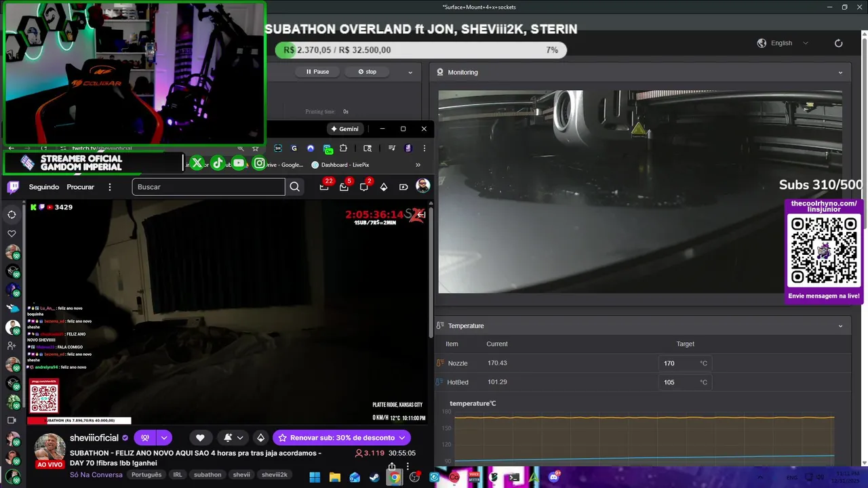Collapse the Temperature panel

[x=840, y=326]
